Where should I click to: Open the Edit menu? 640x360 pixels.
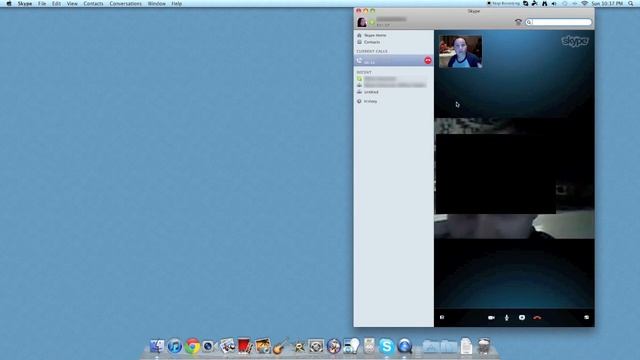pos(56,4)
